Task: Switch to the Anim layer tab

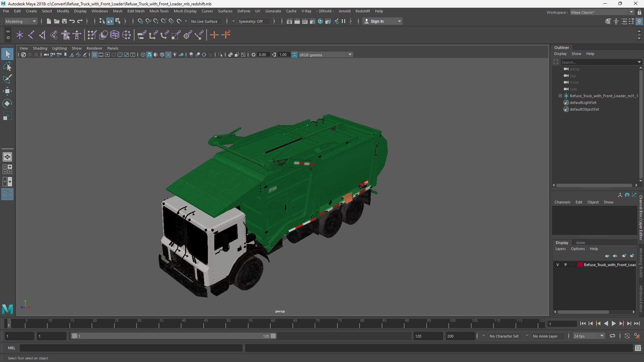Action: point(580,243)
